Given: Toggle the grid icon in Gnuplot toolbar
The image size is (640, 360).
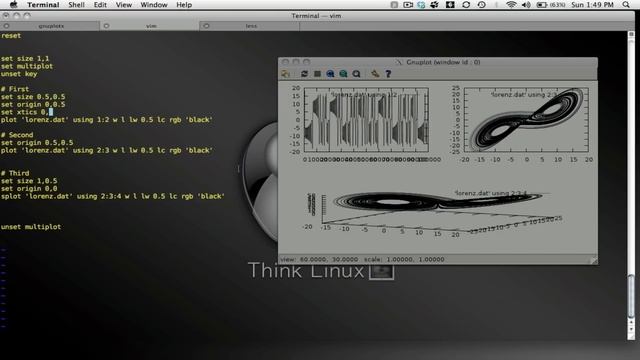Looking at the screenshot, I should coord(318,74).
